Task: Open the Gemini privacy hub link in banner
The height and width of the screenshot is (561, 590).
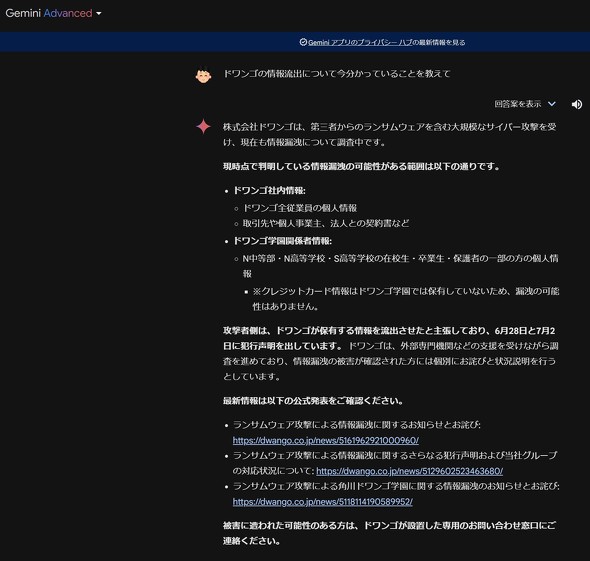Action: (x=360, y=43)
